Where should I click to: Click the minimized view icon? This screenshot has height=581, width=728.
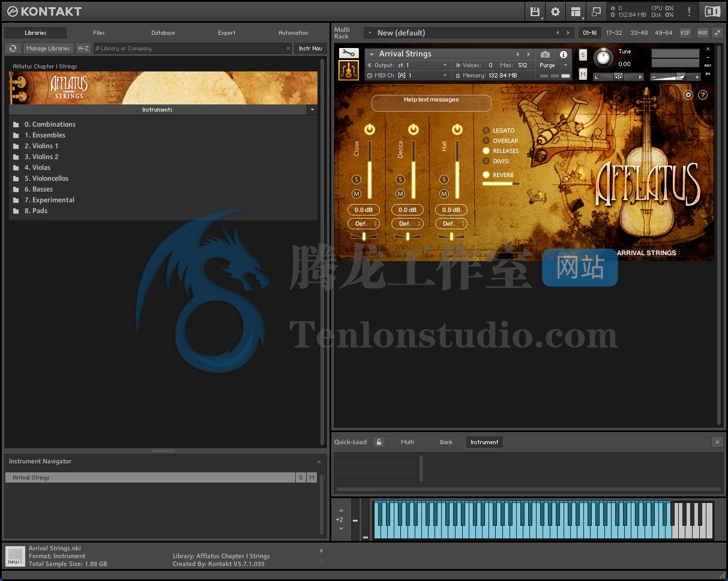click(x=596, y=11)
